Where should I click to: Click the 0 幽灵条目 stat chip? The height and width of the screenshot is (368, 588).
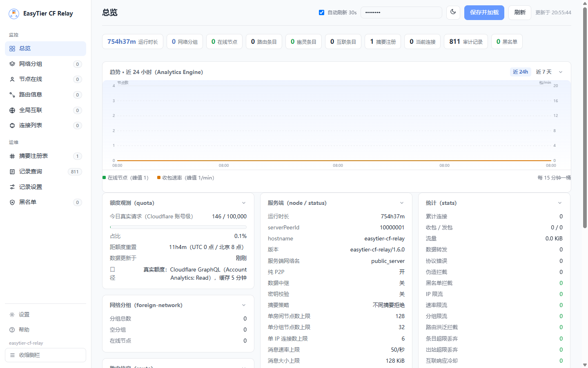(303, 42)
